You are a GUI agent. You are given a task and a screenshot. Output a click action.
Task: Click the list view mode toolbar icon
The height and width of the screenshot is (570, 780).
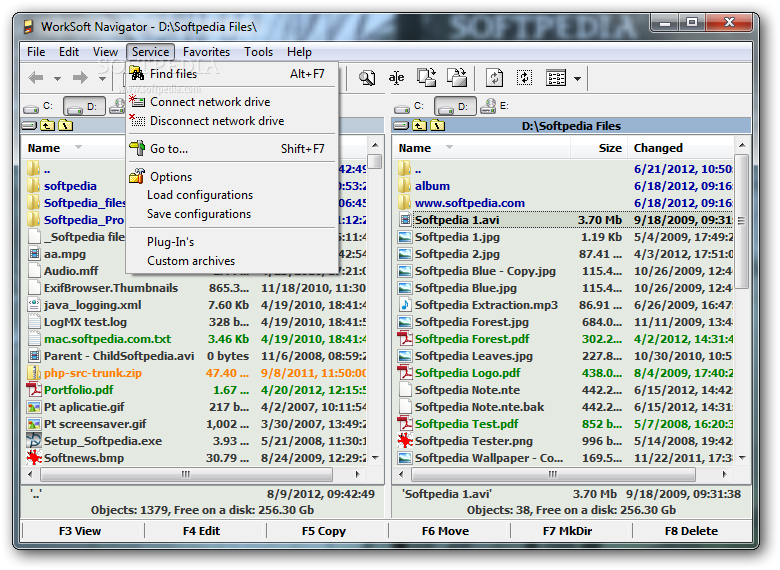(556, 78)
